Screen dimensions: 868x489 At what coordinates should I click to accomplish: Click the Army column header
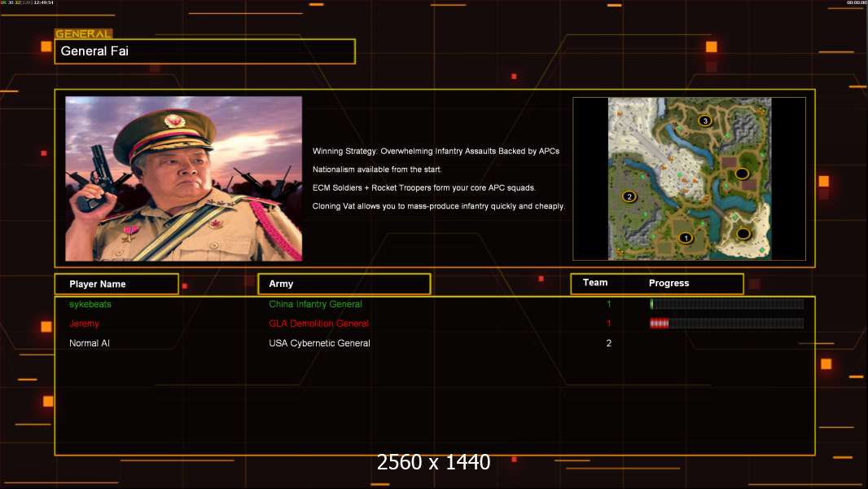click(x=344, y=284)
